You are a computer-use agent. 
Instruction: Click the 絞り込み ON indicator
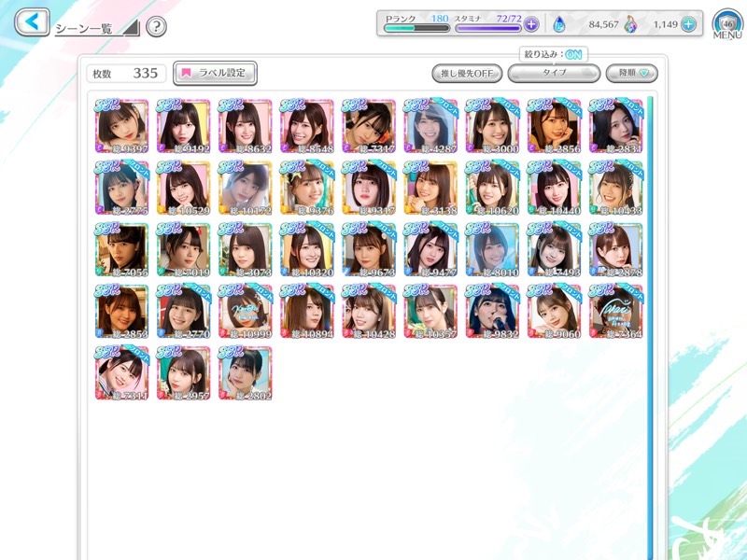[554, 54]
